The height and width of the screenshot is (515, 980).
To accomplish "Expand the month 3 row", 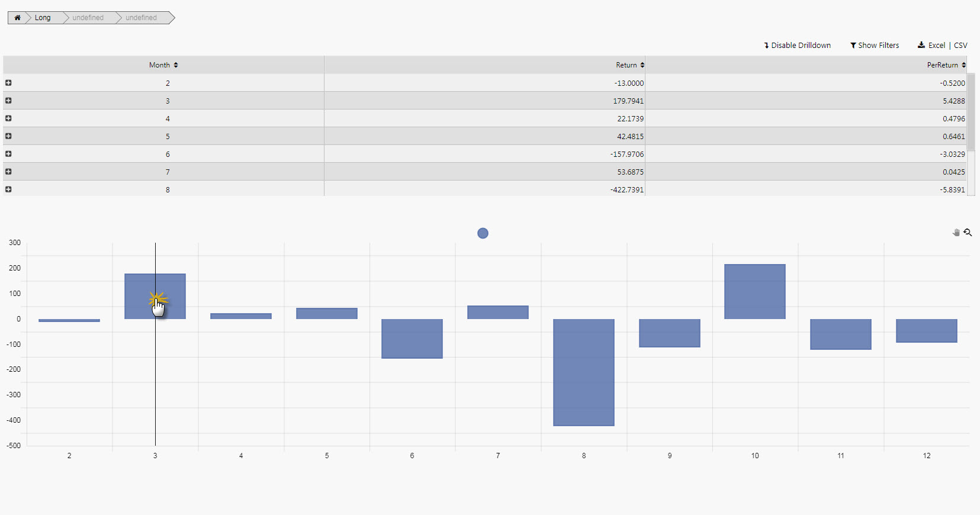I will coord(8,101).
